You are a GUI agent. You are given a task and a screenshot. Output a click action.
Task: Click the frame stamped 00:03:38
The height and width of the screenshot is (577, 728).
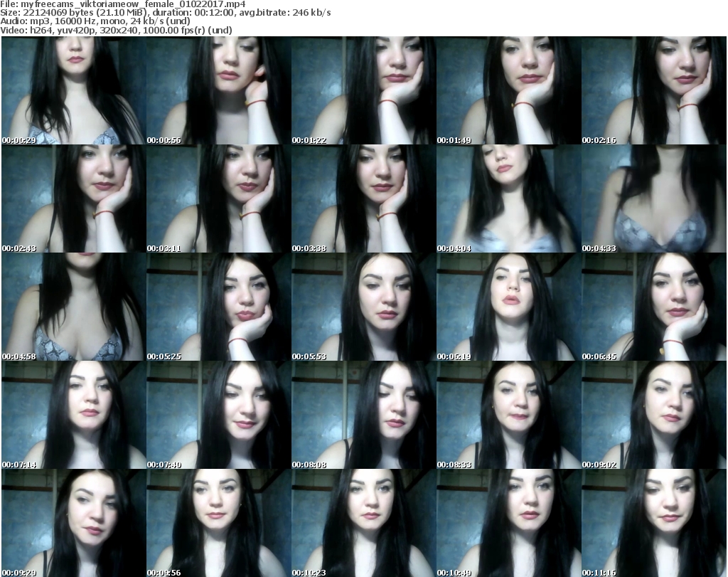363,198
